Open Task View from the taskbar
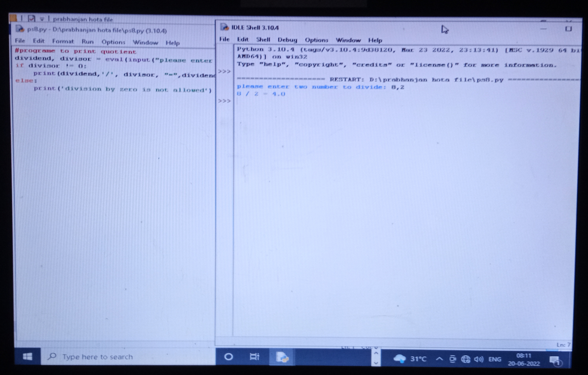This screenshot has height=375, width=588. point(254,357)
